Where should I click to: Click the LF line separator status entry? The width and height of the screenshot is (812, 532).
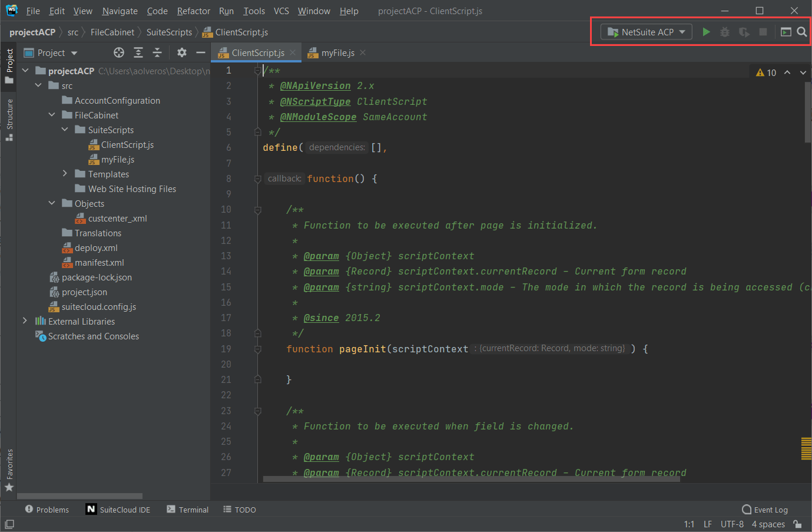tap(708, 524)
